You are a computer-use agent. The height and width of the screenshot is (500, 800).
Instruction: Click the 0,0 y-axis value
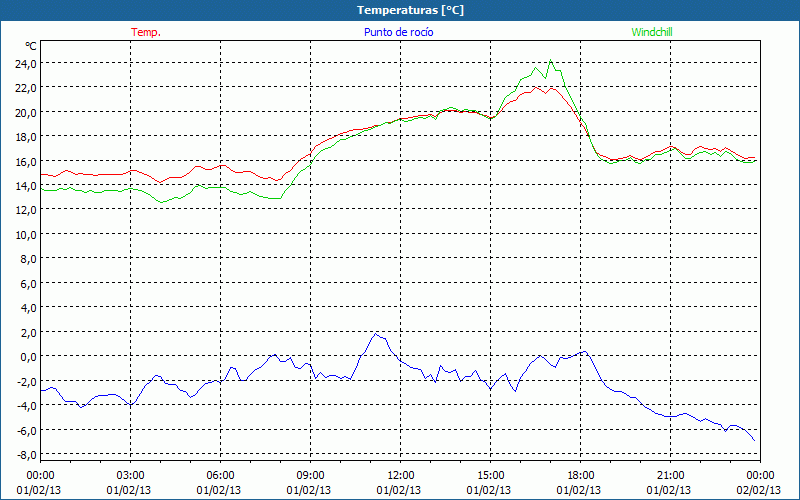point(29,357)
